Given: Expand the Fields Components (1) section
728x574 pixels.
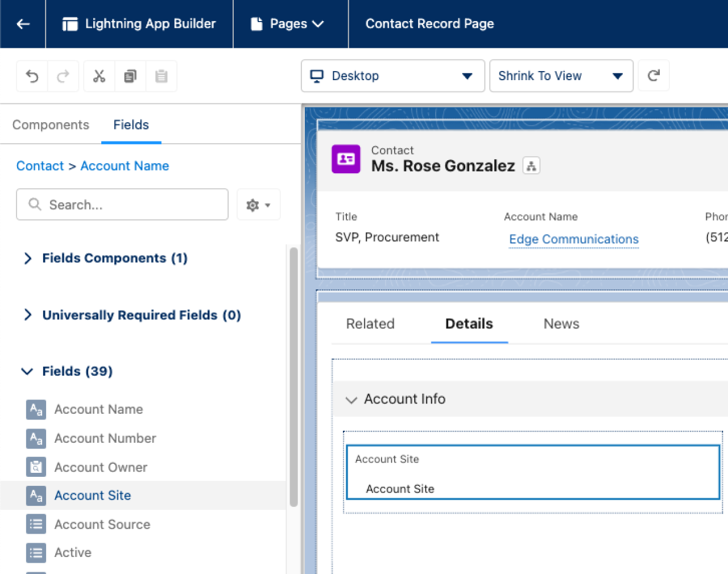Looking at the screenshot, I should (x=27, y=259).
